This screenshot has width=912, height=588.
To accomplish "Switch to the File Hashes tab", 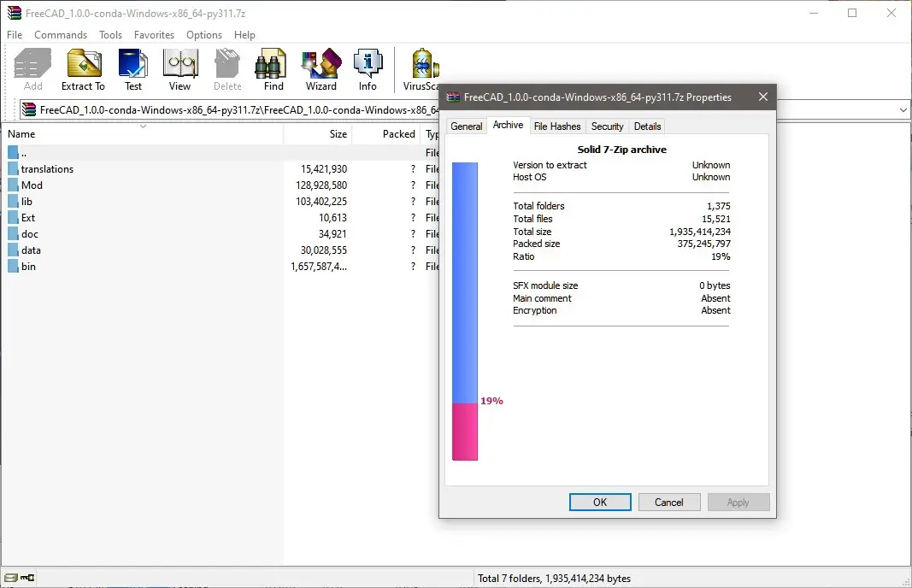I will pyautogui.click(x=556, y=126).
